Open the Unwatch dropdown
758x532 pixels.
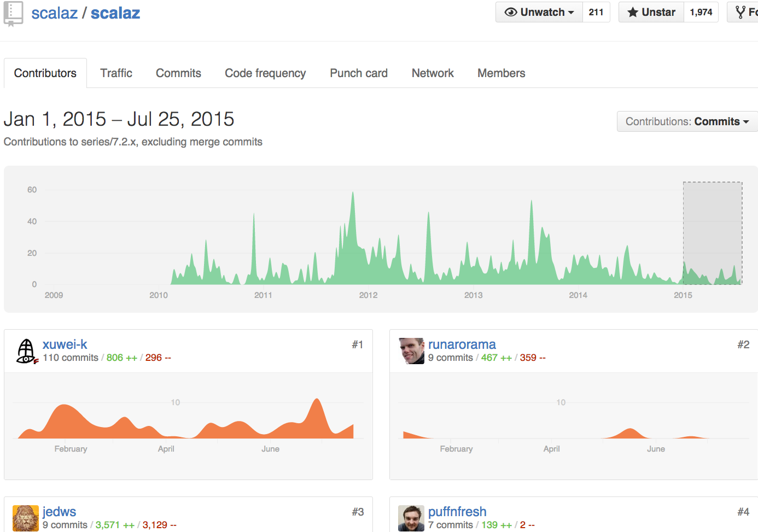(539, 12)
